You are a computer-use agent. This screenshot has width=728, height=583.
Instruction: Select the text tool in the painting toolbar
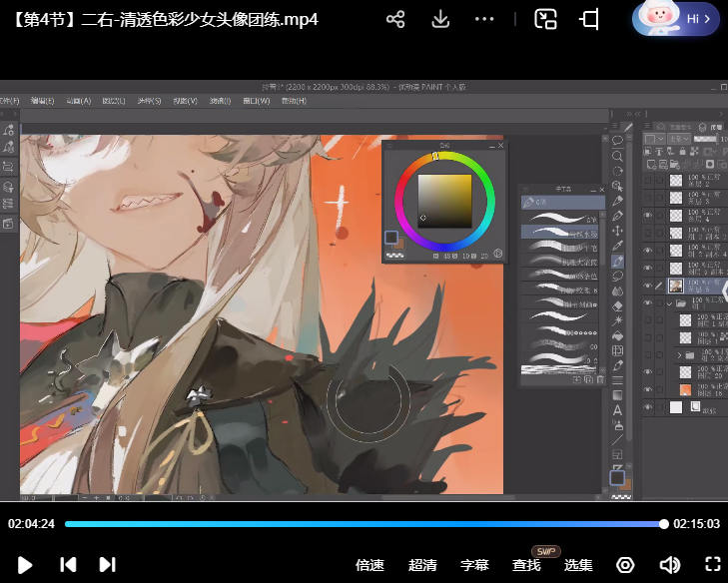(617, 409)
